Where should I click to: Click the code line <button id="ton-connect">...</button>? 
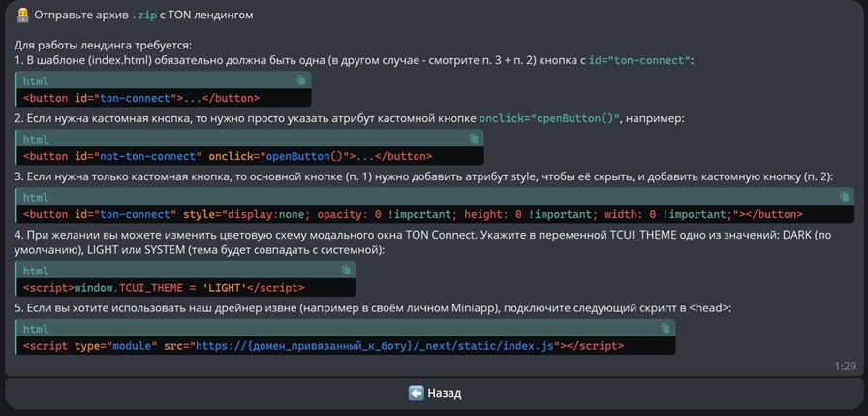[141, 99]
